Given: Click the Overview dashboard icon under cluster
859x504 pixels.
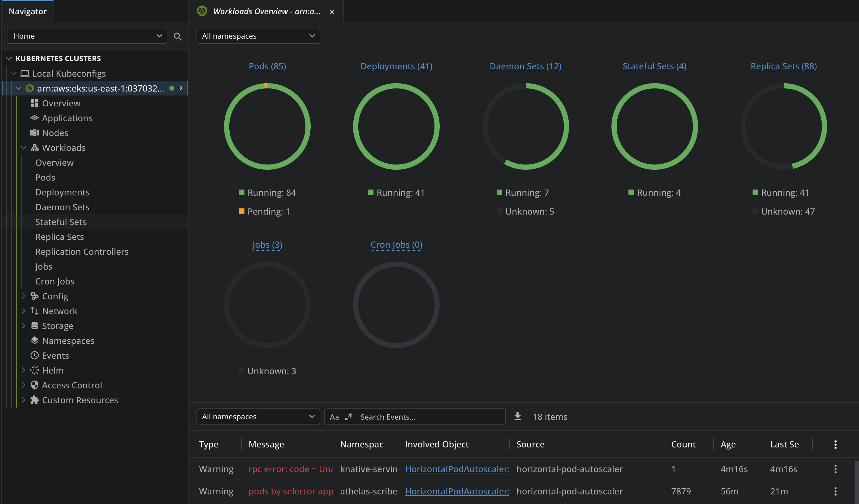Looking at the screenshot, I should (x=34, y=103).
